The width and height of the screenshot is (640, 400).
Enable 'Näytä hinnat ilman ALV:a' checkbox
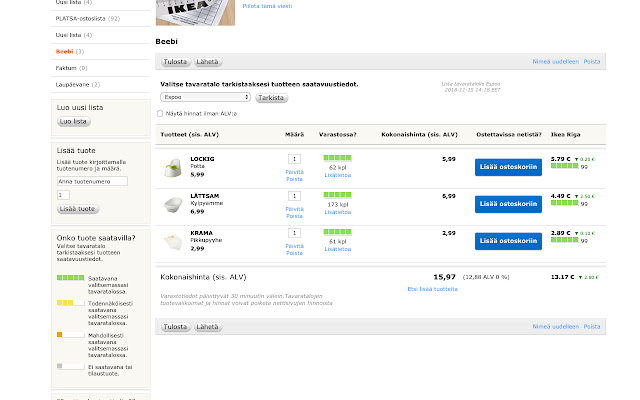160,114
